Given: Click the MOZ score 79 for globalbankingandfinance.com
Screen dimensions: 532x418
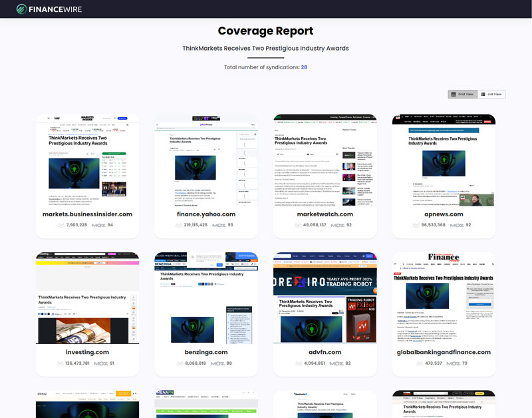Looking at the screenshot, I should coord(464,363).
